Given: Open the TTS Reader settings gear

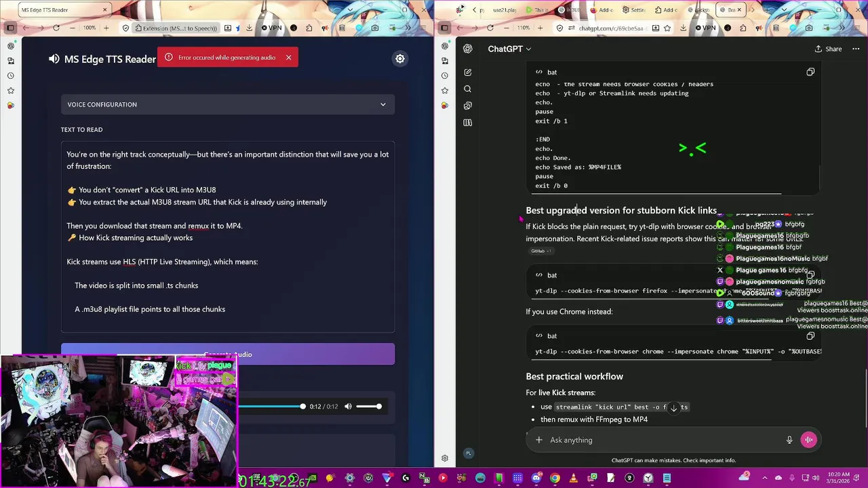Looking at the screenshot, I should [x=400, y=59].
